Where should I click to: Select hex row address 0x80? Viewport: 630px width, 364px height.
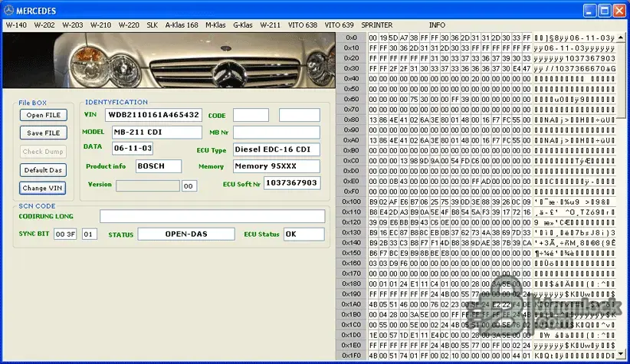(351, 120)
